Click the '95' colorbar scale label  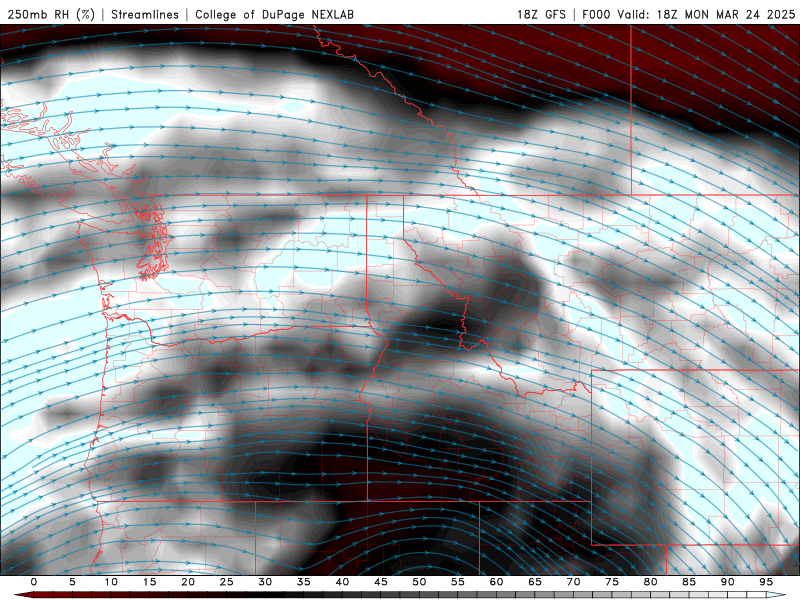pyautogui.click(x=766, y=582)
